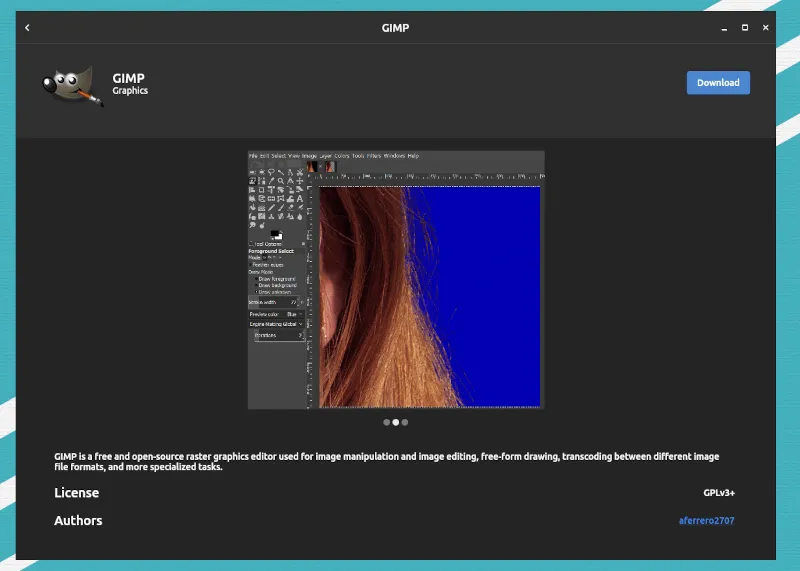Click the first screenshot carousel dot

(387, 422)
